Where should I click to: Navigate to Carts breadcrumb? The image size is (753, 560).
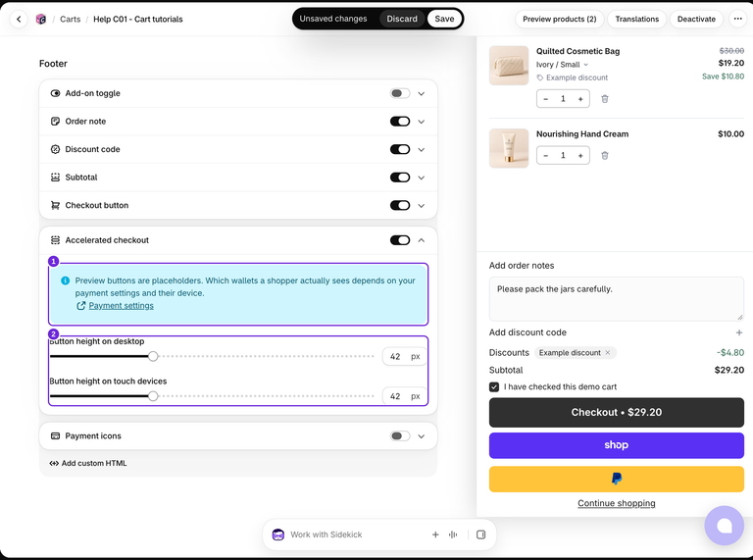pos(71,20)
